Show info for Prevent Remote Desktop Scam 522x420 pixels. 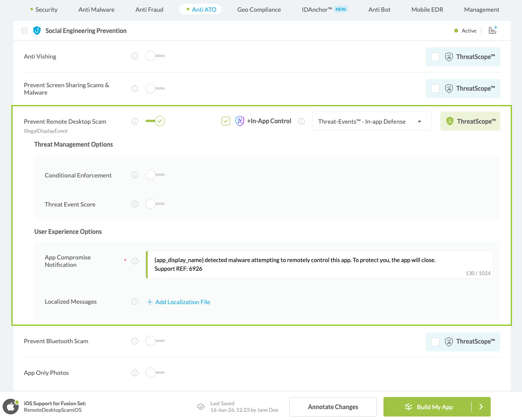(135, 121)
